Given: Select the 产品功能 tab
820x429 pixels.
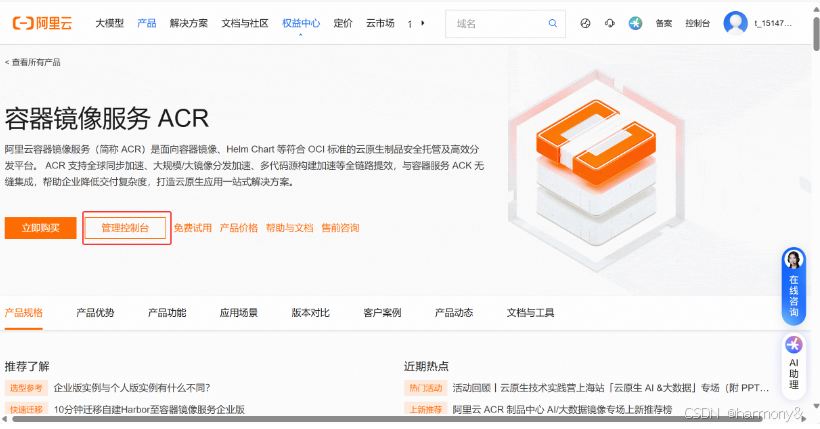Looking at the screenshot, I should pyautogui.click(x=167, y=313).
